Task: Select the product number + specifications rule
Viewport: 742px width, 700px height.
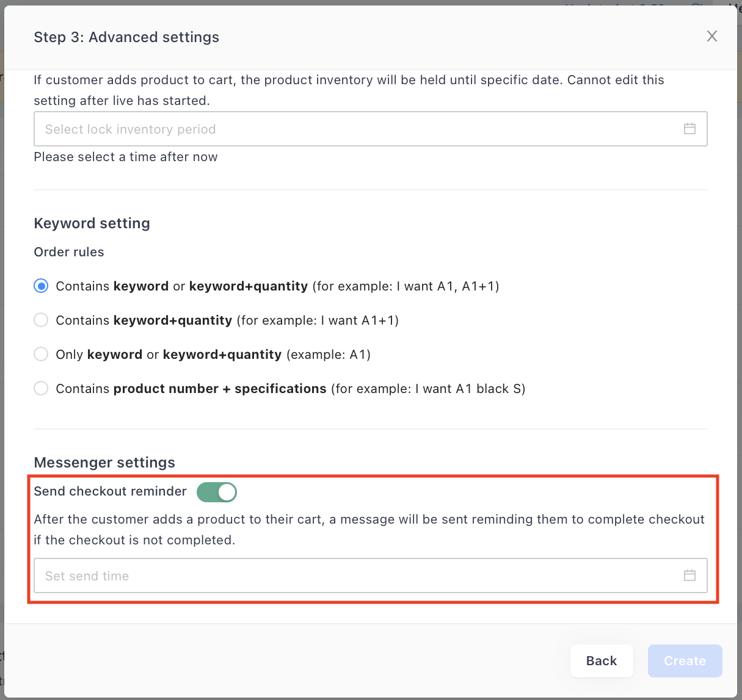Action: point(40,388)
